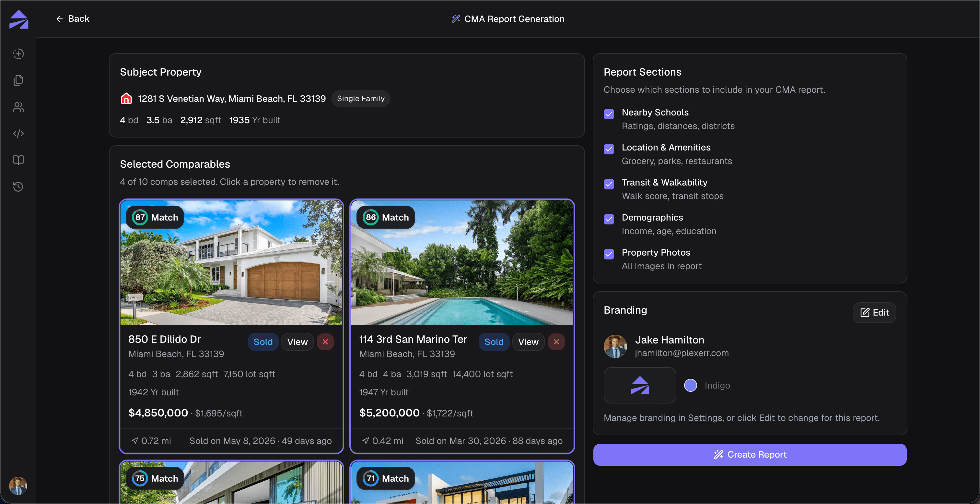Open the history clock sidebar icon
Viewport: 980px width, 504px height.
[18, 187]
